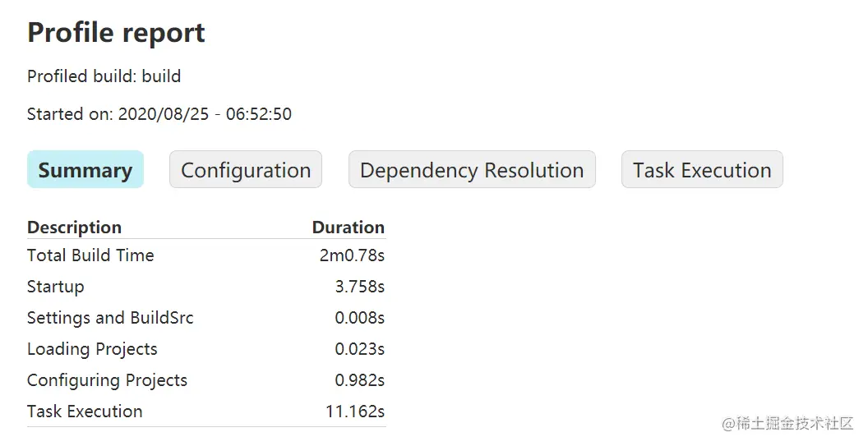Viewport: 868px width, 446px height.
Task: Click the Profile report heading
Action: coord(116,32)
